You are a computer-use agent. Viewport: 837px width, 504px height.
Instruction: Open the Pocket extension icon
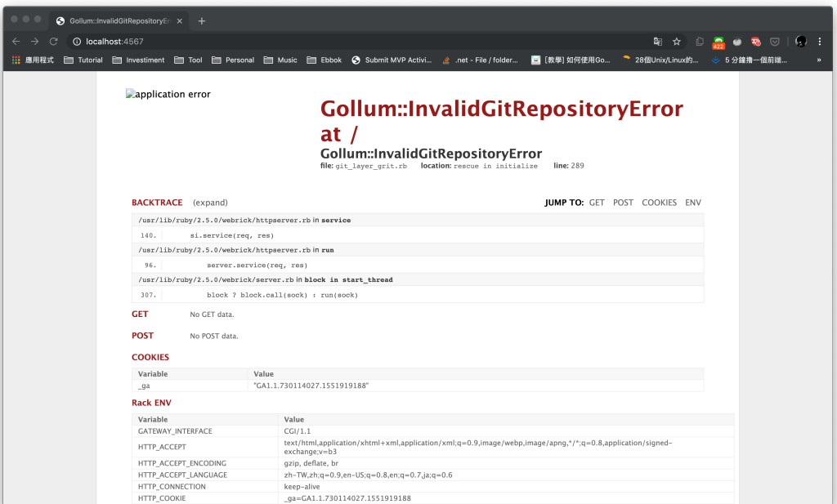point(775,42)
